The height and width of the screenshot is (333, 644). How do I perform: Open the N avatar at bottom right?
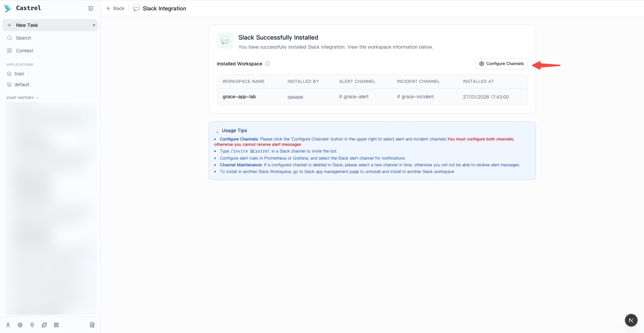click(631, 320)
